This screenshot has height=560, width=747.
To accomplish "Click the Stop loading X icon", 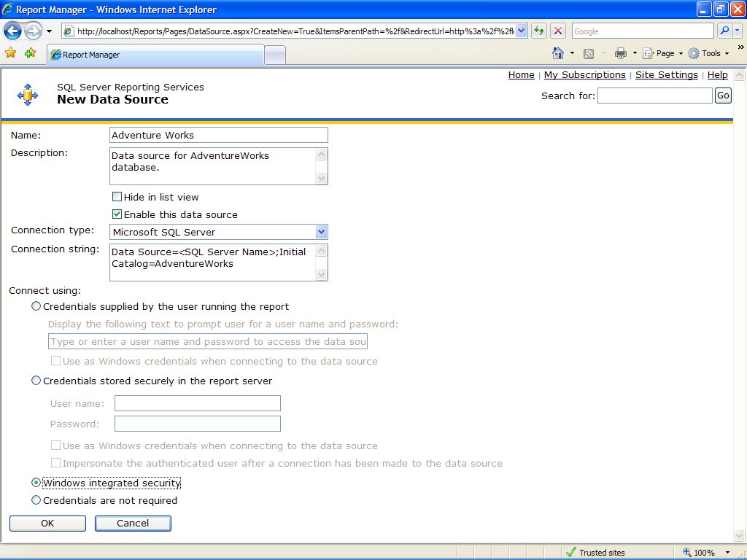I will pos(558,31).
